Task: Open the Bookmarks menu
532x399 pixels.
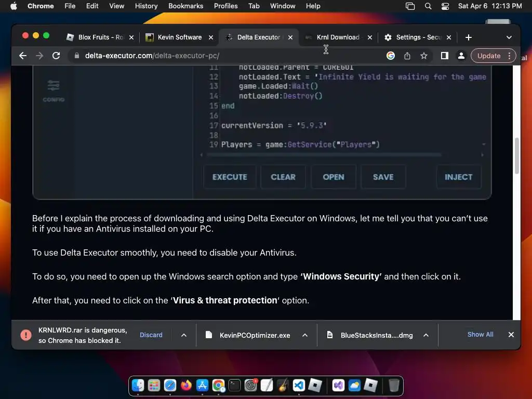Action: point(185,6)
